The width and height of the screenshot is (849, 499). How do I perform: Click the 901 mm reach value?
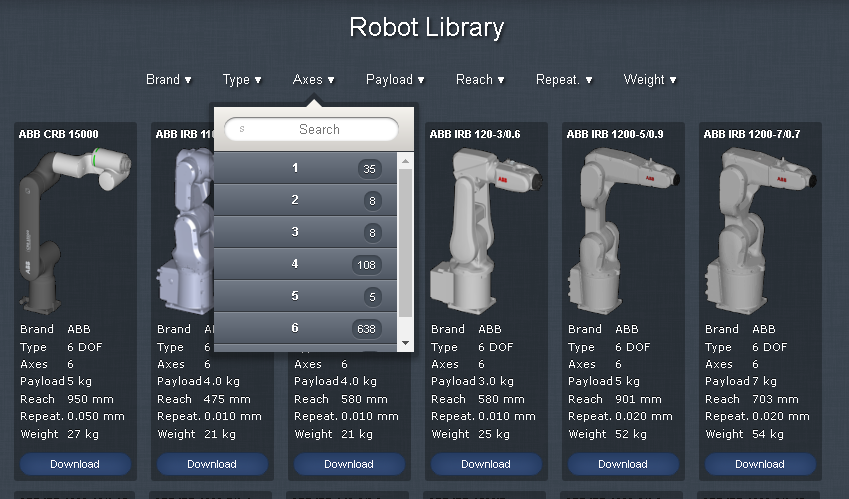click(x=638, y=399)
